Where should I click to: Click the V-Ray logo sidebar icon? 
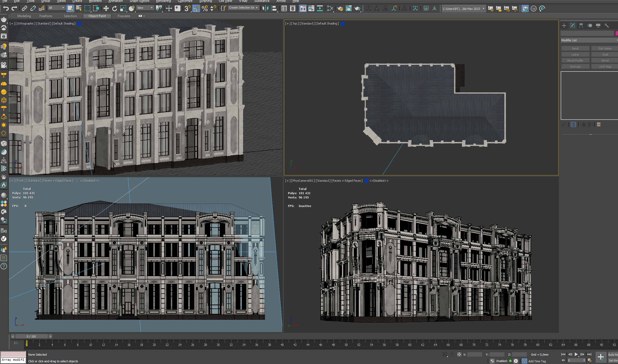[x=4, y=239]
